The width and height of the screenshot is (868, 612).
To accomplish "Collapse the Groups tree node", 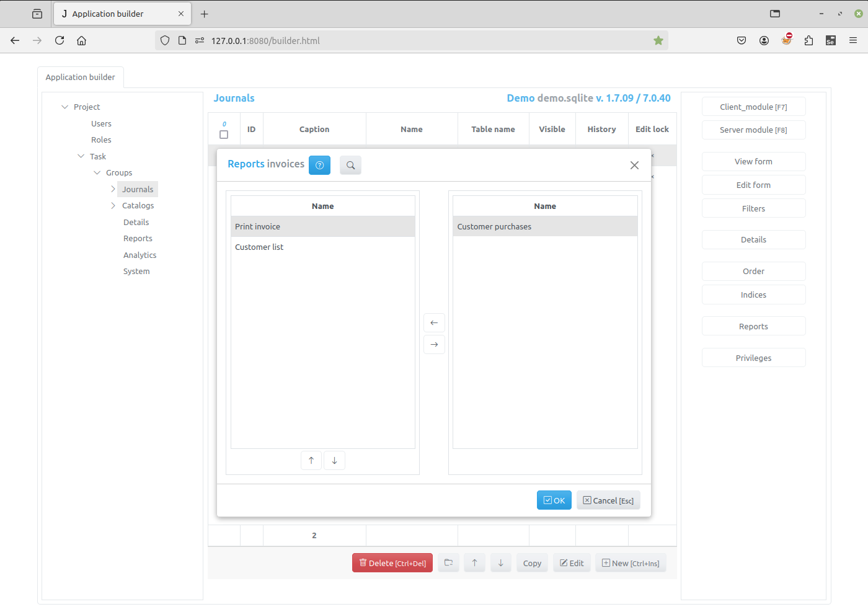I will (97, 172).
